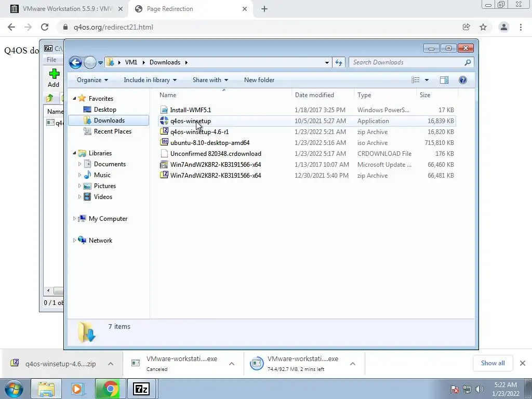Share this page icon in Chrome
The width and height of the screenshot is (532, 399).
pos(467,27)
